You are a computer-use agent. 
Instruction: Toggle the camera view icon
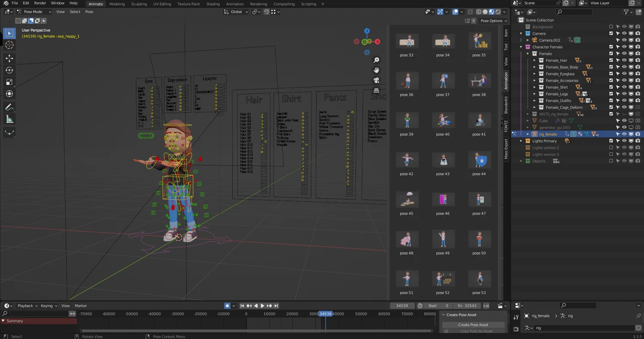[x=377, y=80]
